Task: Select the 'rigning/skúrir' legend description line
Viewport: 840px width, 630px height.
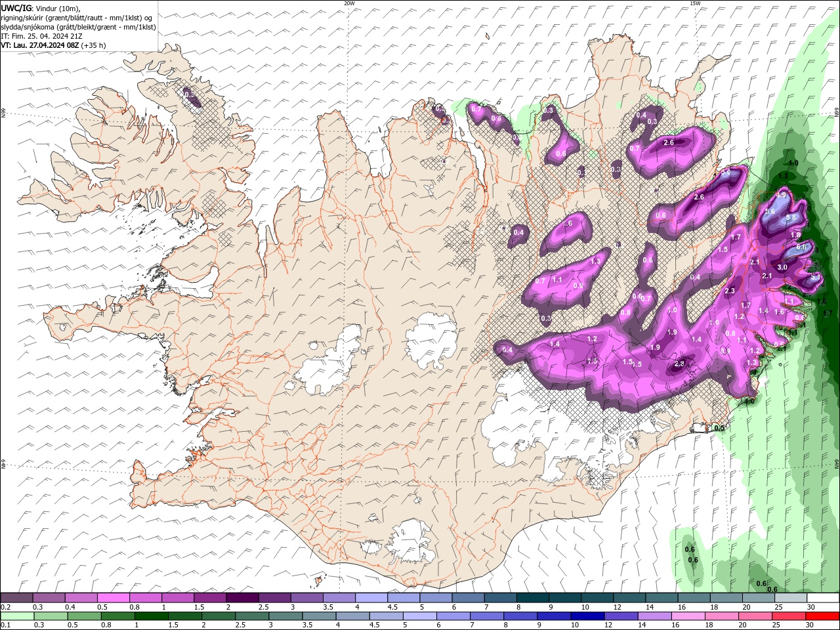Action: [77, 18]
